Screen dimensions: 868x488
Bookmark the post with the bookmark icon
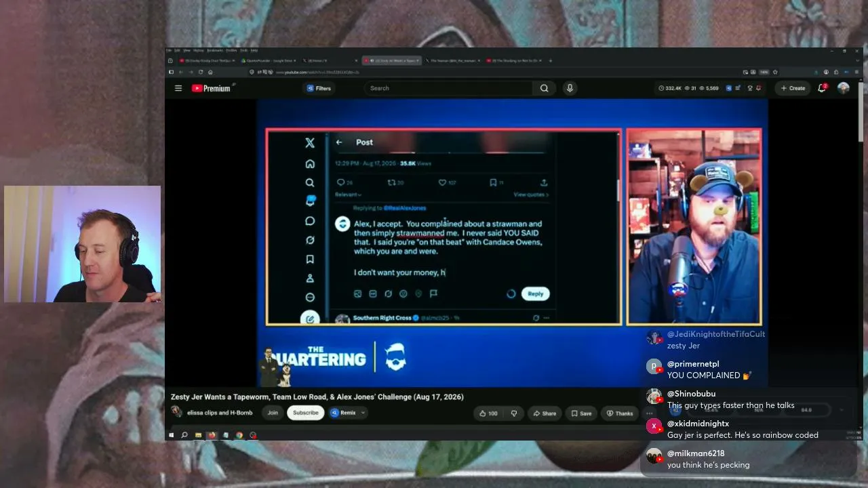click(493, 182)
